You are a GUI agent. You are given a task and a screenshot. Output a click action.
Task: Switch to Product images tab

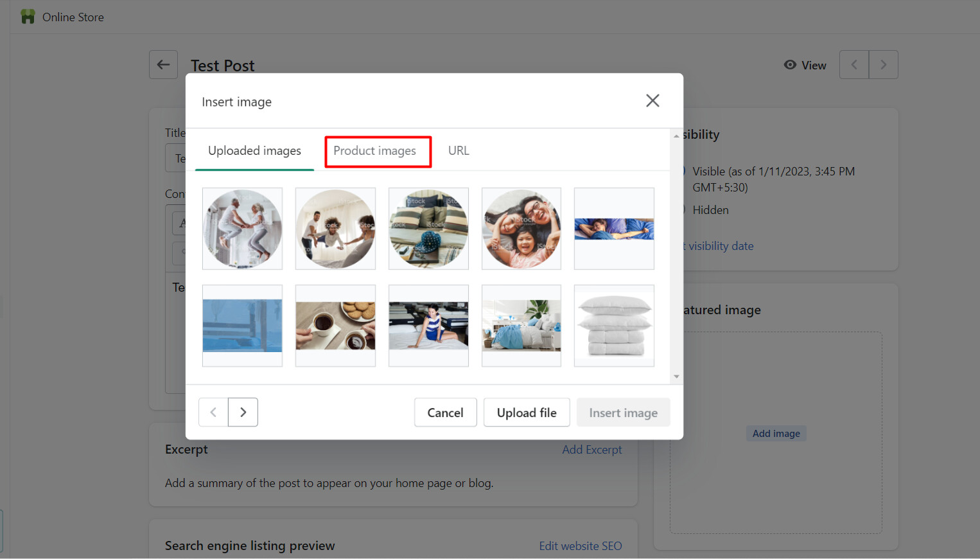pyautogui.click(x=374, y=151)
